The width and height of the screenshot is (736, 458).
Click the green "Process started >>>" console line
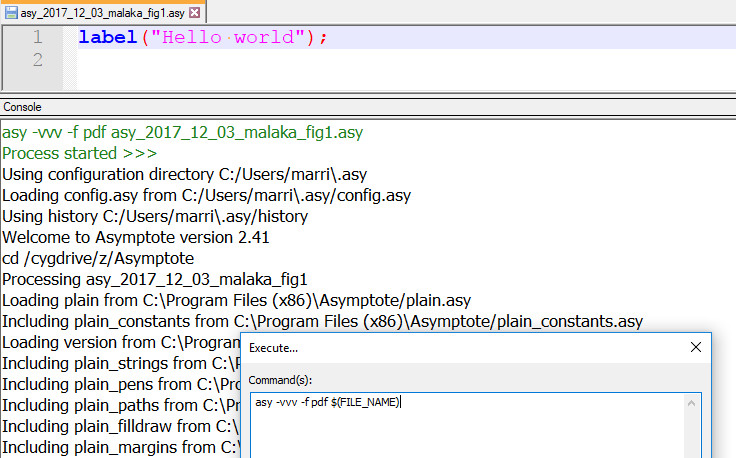(80, 154)
